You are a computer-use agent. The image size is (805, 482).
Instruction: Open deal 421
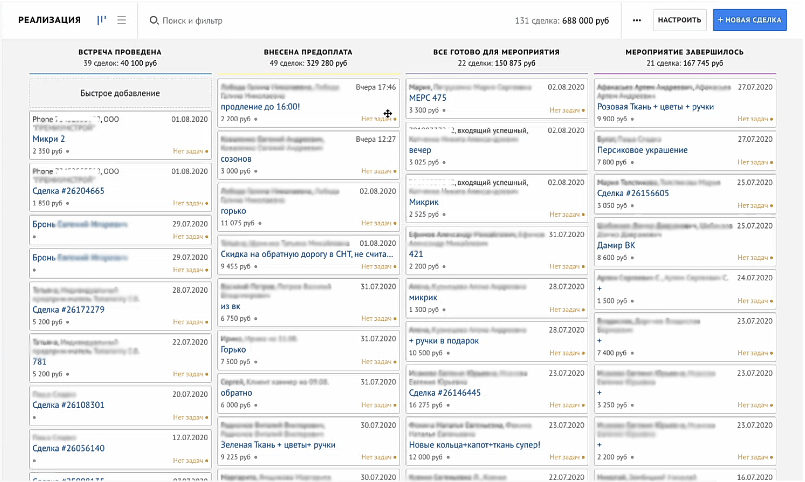click(x=416, y=254)
